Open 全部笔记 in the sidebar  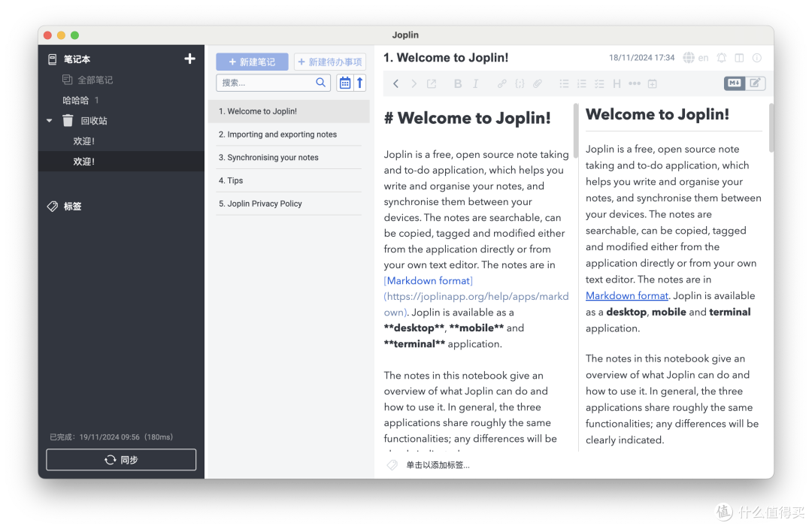click(x=95, y=80)
